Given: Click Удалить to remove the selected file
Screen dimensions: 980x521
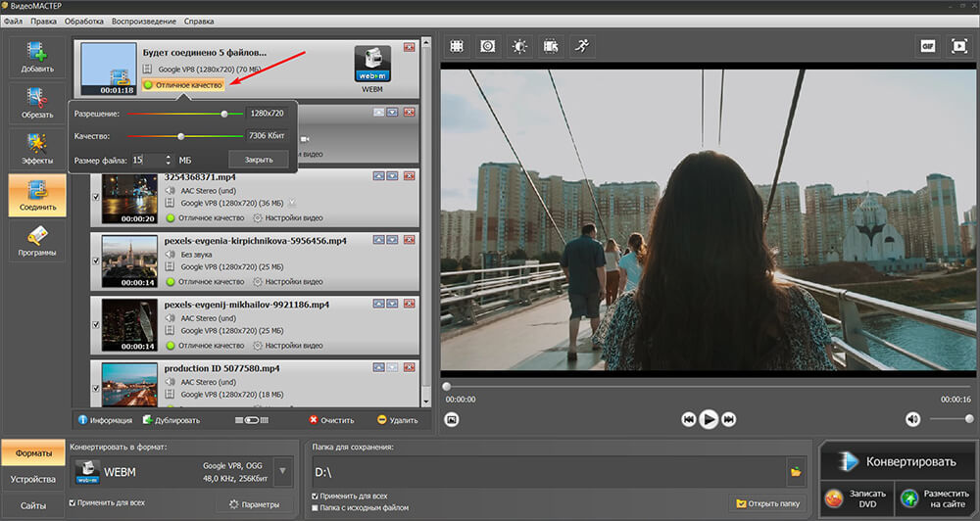Looking at the screenshot, I should 398,420.
